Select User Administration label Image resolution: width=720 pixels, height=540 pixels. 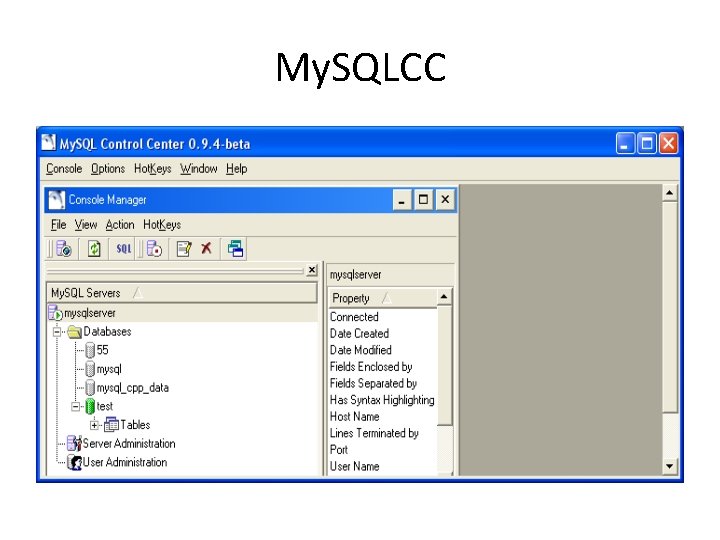coord(125,462)
